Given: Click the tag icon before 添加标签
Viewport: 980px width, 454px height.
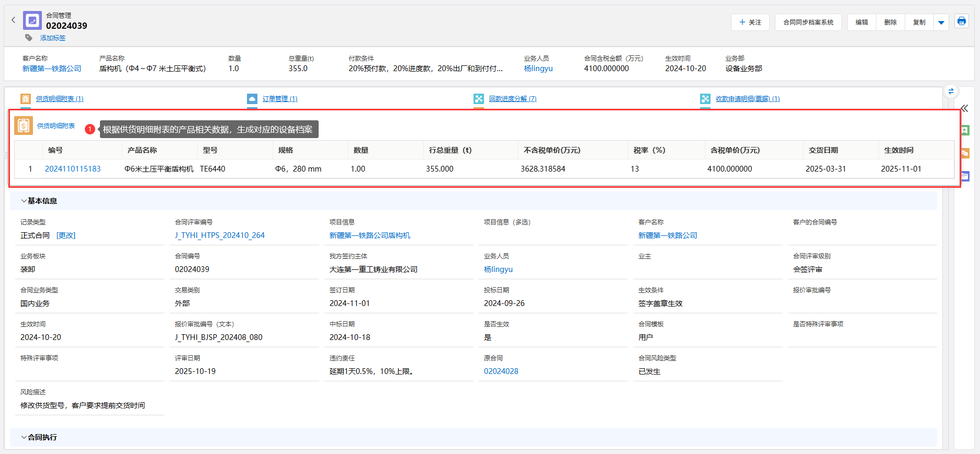Looking at the screenshot, I should coord(29,38).
